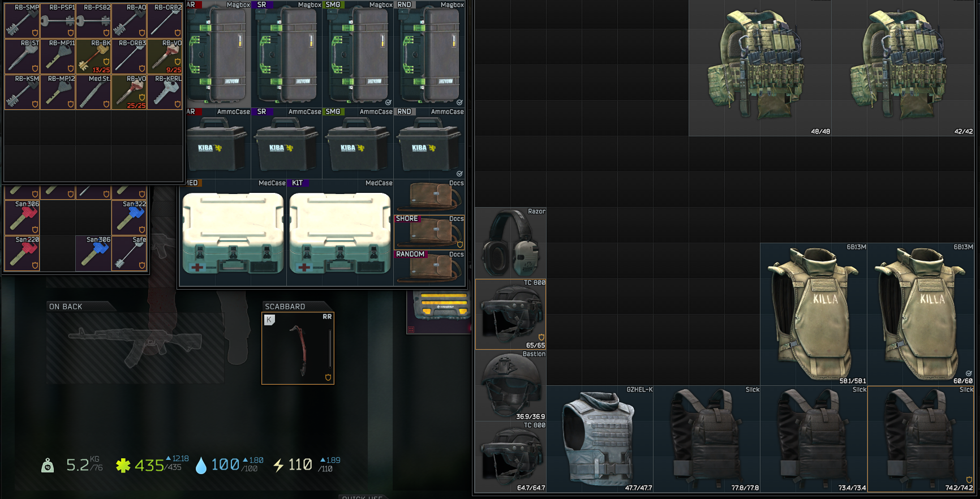Click the Safe key
The width and height of the screenshot is (980, 499).
[x=130, y=253]
